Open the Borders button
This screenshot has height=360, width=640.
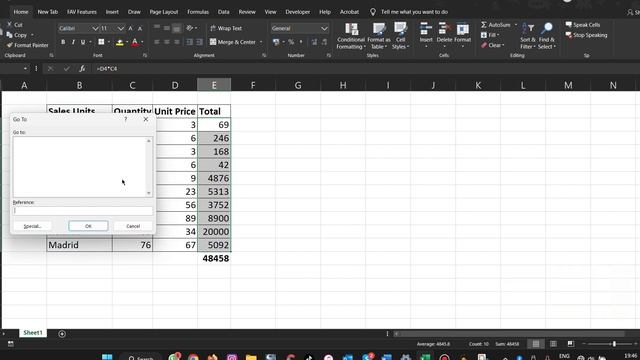pos(101,42)
